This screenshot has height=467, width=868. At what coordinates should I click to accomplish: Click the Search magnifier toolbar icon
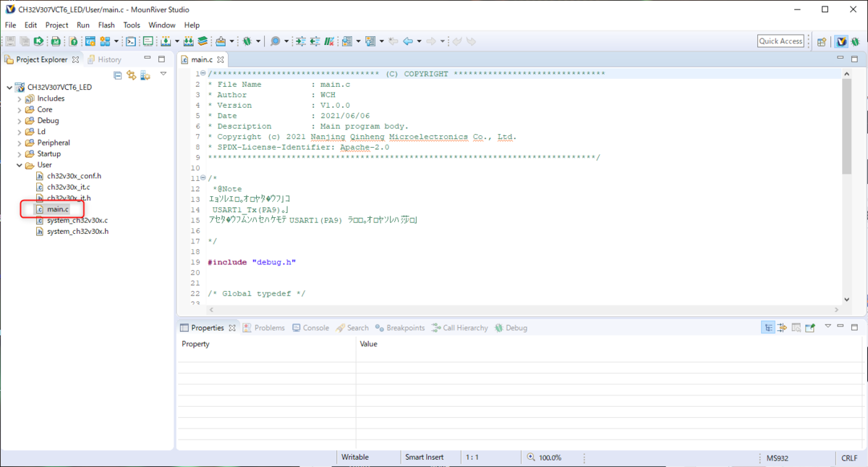(276, 41)
